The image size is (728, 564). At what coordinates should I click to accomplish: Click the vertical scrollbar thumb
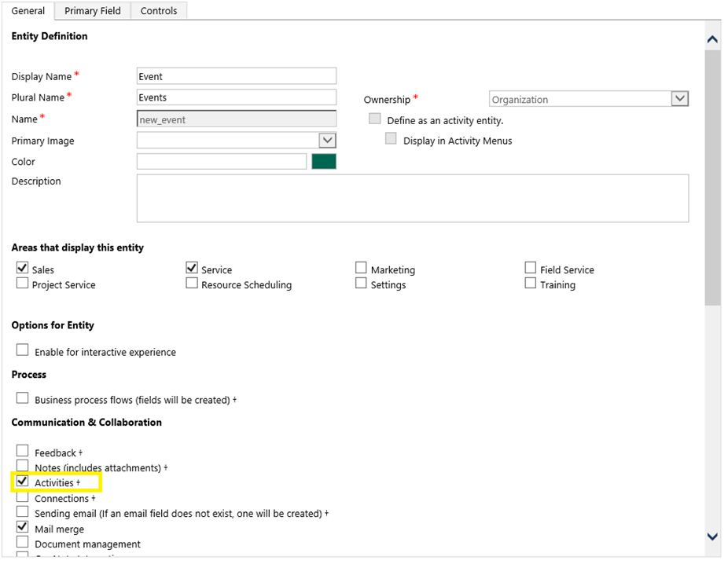coord(712,177)
